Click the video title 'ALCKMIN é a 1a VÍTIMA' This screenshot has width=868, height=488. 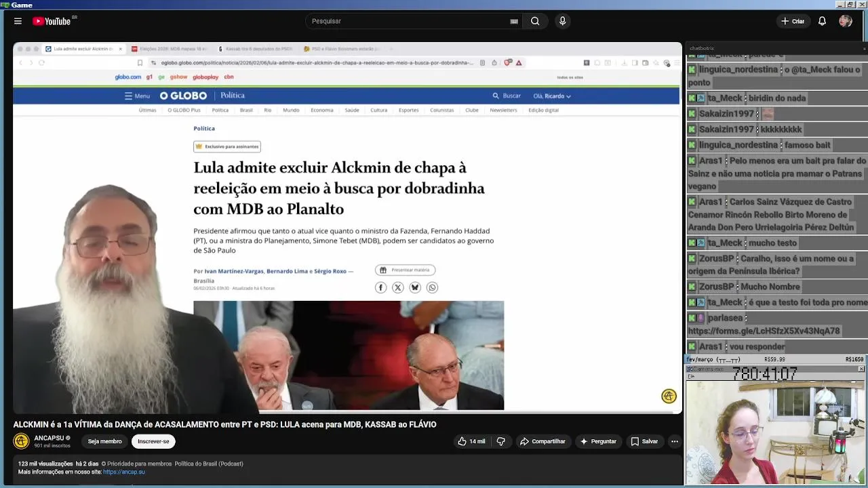tap(224, 424)
